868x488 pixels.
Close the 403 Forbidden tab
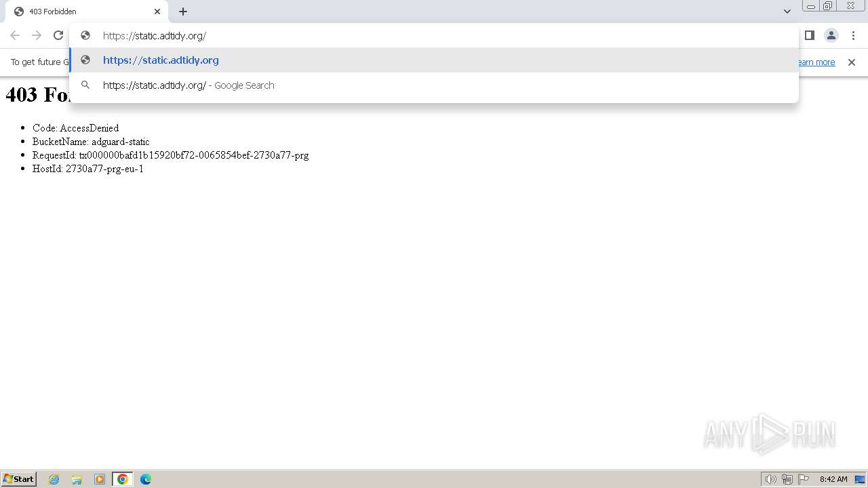tap(157, 12)
